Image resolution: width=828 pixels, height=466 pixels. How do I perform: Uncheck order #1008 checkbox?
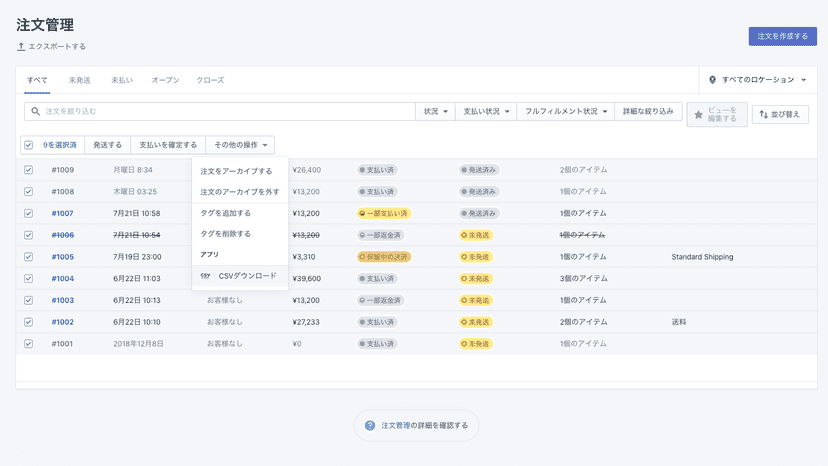pyautogui.click(x=29, y=192)
